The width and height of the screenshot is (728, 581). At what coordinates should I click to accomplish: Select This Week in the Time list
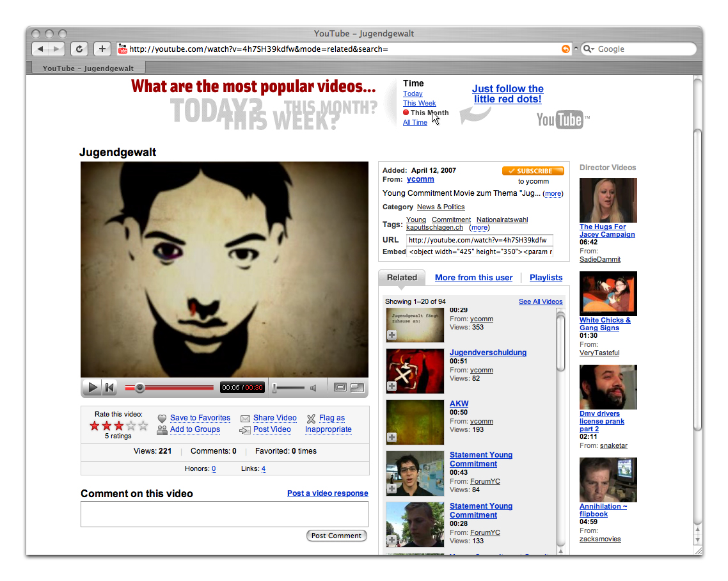coord(419,103)
